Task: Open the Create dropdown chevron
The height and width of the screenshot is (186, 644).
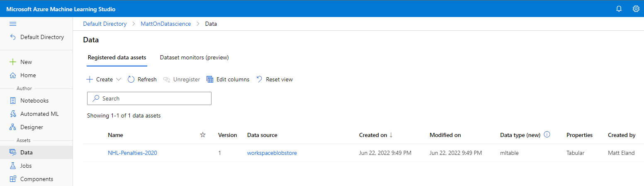Action: [x=118, y=79]
